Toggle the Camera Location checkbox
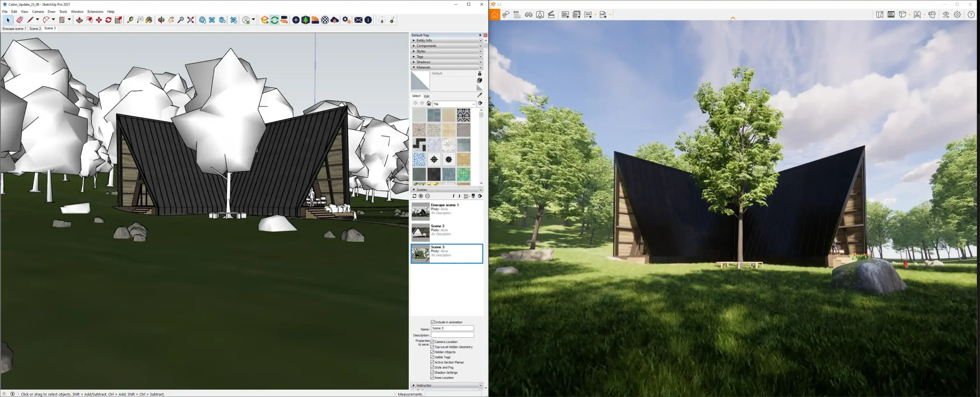The image size is (980, 397). pyautogui.click(x=432, y=341)
